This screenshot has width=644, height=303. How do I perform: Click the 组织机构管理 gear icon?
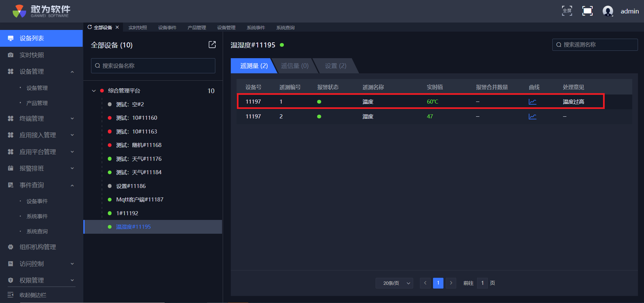point(11,247)
